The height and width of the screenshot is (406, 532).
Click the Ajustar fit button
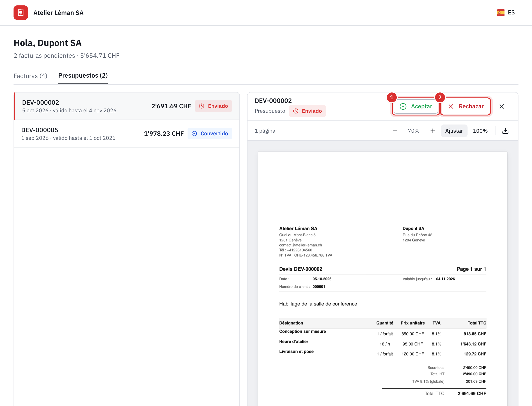coord(454,131)
